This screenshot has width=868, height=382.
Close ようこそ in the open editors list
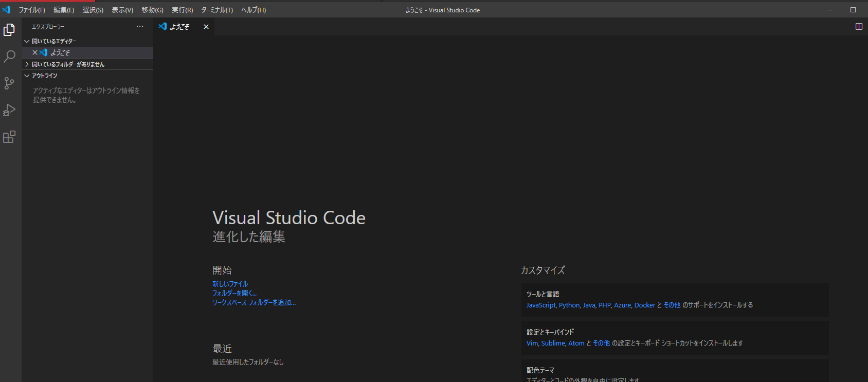click(35, 52)
